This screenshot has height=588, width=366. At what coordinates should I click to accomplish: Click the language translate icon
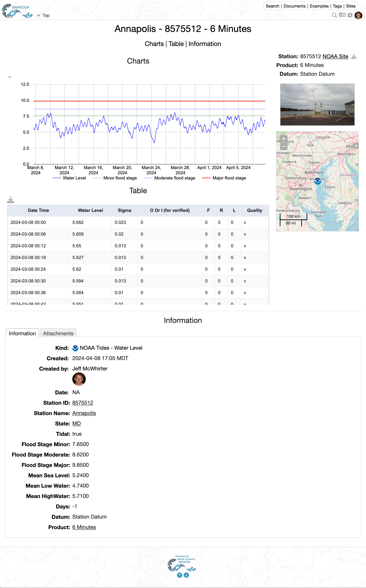pos(342,15)
